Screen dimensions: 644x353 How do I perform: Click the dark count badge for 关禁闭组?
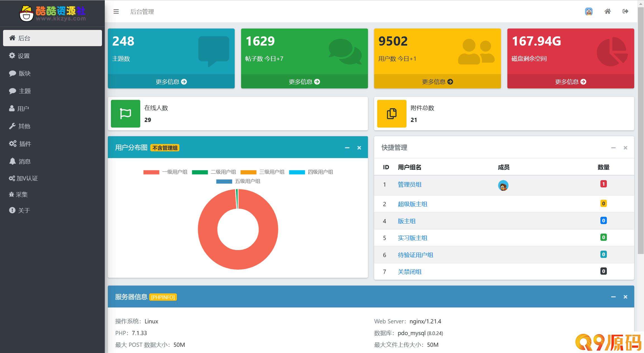click(603, 271)
